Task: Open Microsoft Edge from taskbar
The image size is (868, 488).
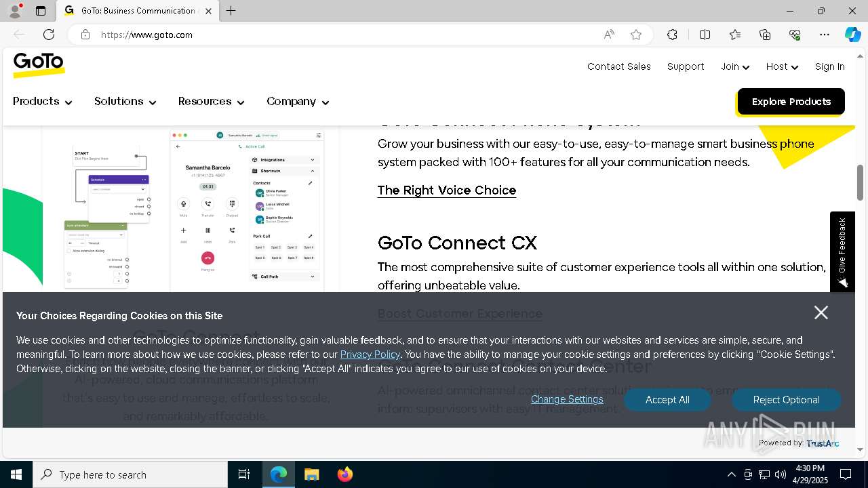Action: pyautogui.click(x=279, y=474)
